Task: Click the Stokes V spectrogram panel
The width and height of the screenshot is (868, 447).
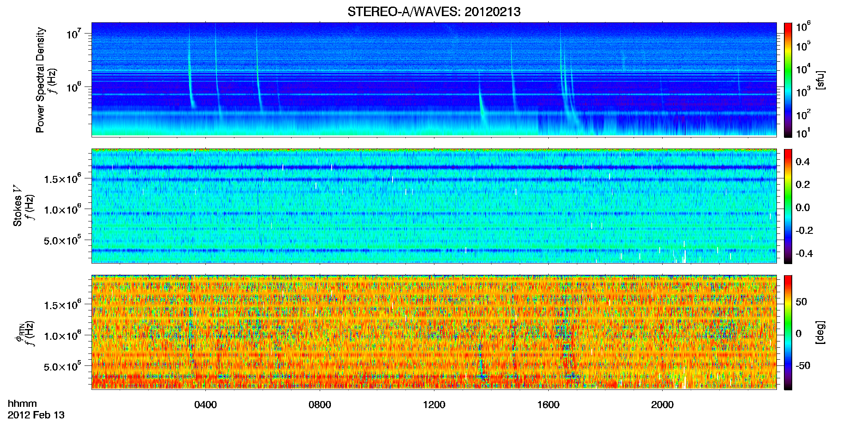Action: tap(434, 206)
